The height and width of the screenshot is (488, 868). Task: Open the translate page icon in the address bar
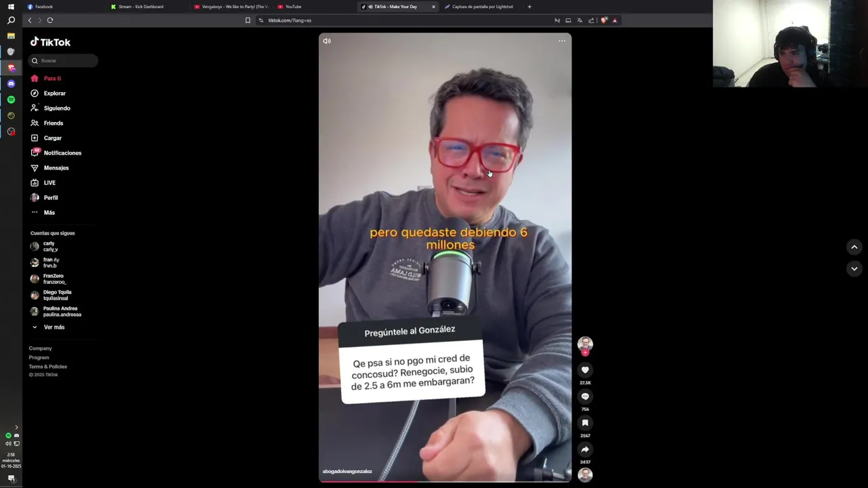point(580,20)
